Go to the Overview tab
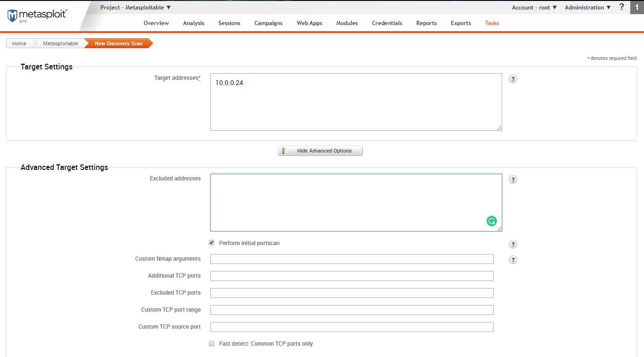 (x=156, y=23)
